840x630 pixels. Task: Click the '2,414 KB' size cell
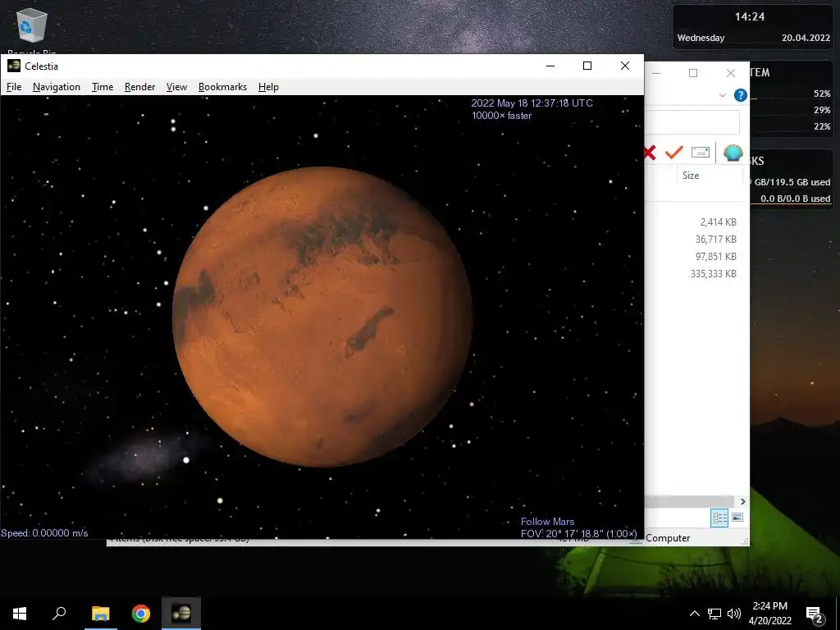[718, 221]
